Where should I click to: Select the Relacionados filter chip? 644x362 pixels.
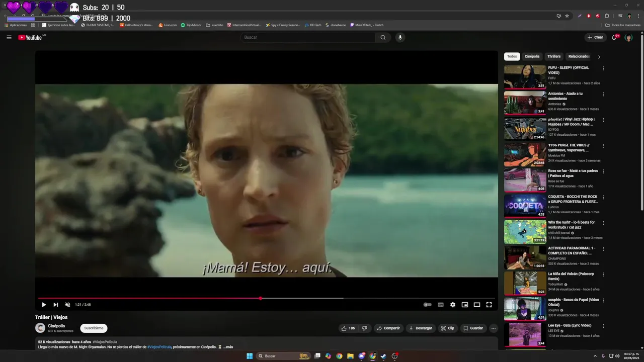coord(579,56)
